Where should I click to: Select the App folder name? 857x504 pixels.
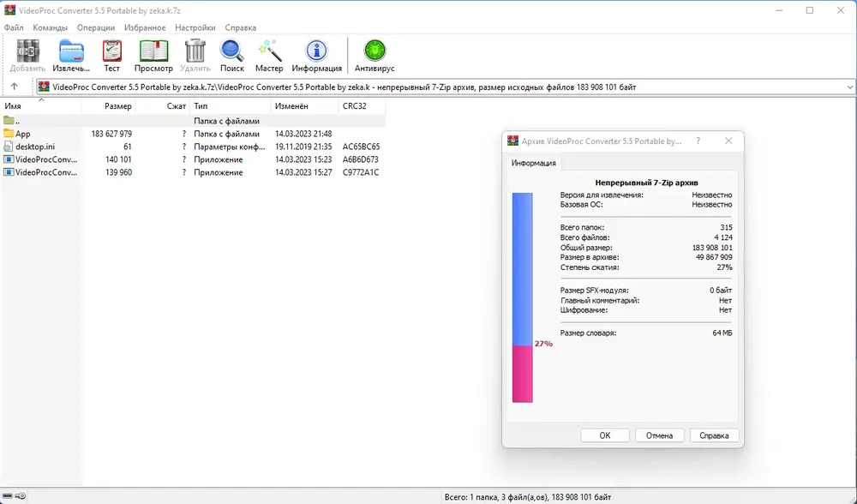(23, 134)
